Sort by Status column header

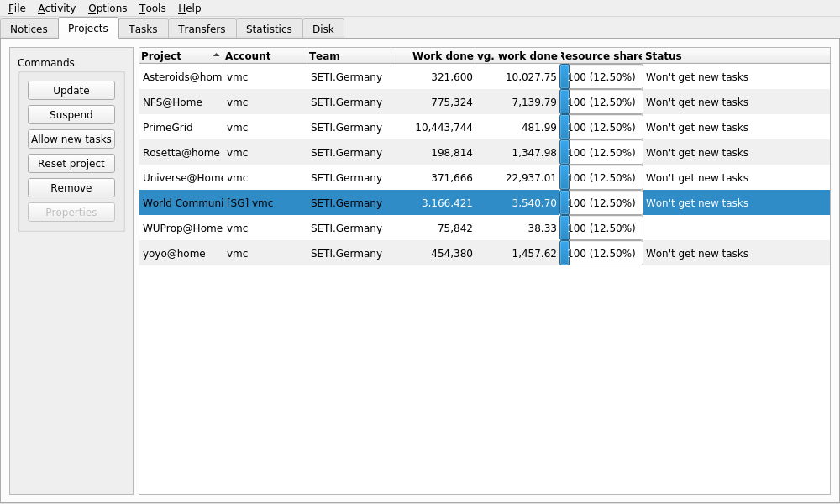coord(736,56)
